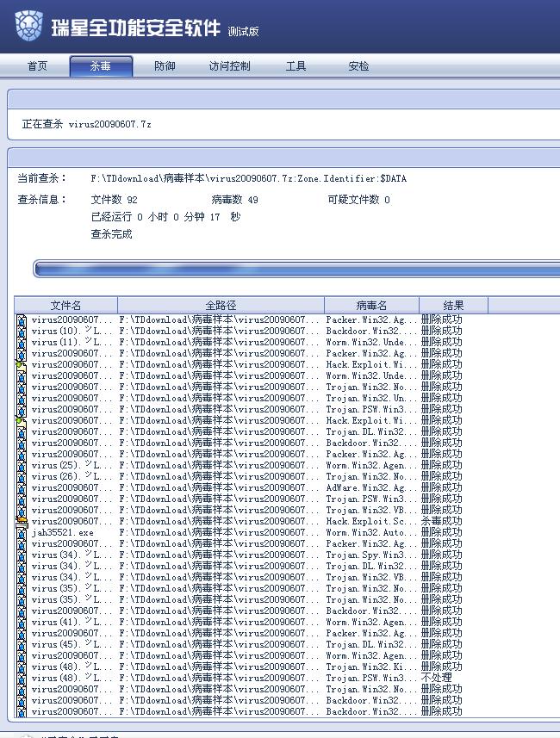560x738 pixels.
Task: Select the Hack.Exploit.Sc... virus name
Action: click(371, 522)
